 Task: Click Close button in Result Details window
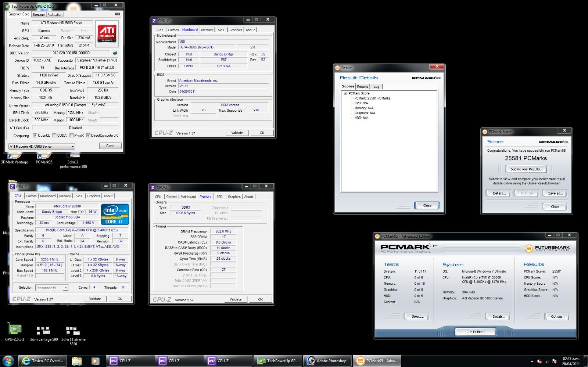pyautogui.click(x=427, y=205)
